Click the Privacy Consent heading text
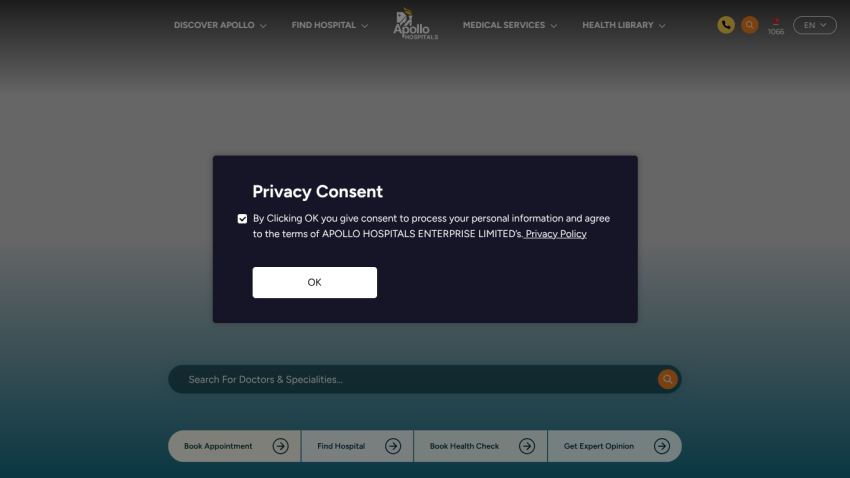850x478 pixels. click(x=318, y=191)
